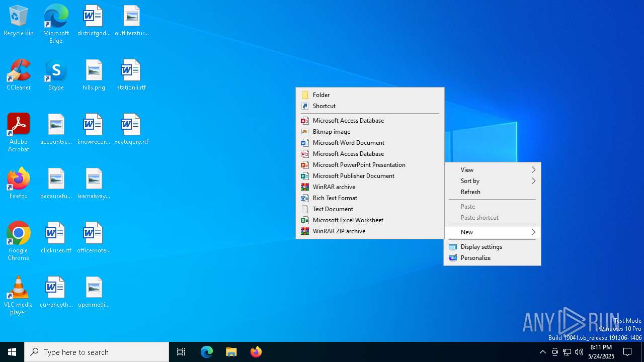
Task: Select the knowrecor... Word file on desktop
Action: coord(94,130)
